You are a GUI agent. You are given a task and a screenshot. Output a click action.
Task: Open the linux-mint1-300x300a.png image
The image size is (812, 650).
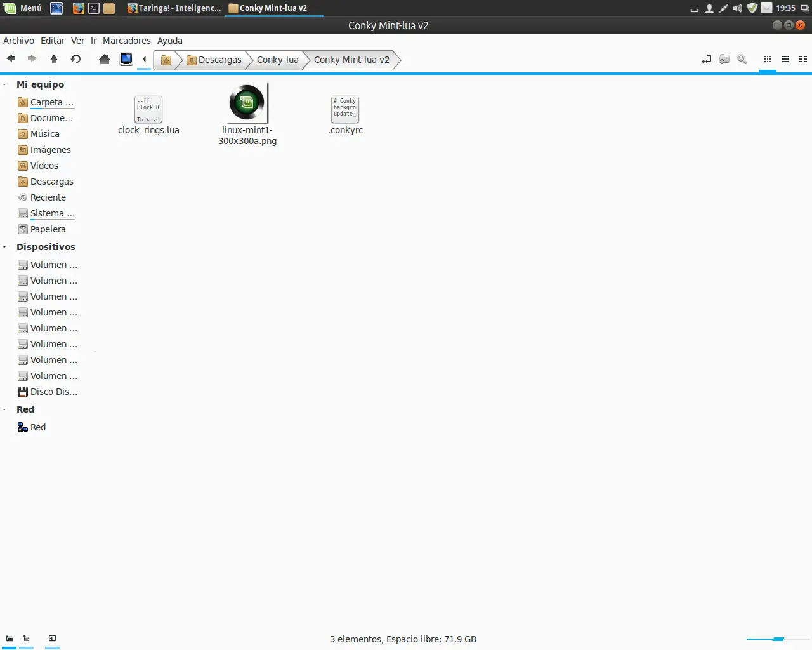point(247,102)
